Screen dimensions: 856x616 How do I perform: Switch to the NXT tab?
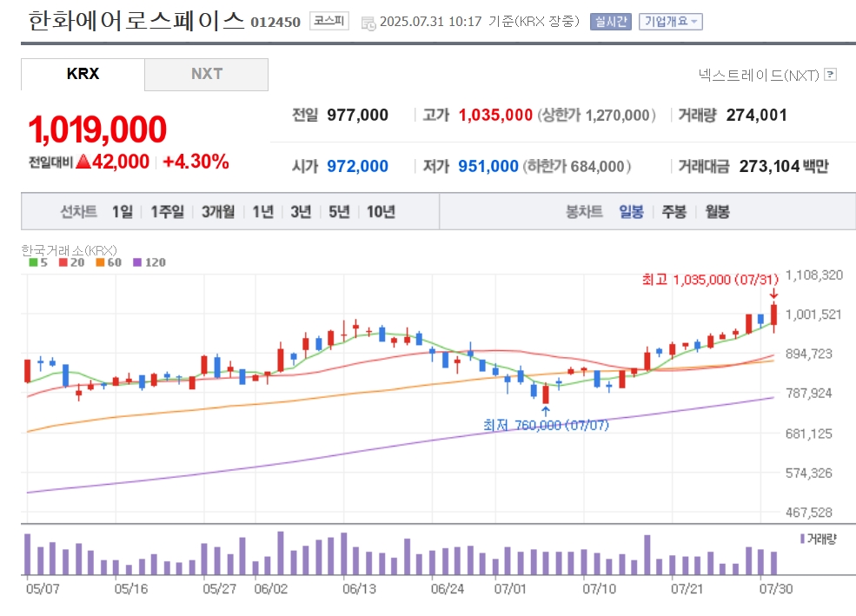coord(206,74)
